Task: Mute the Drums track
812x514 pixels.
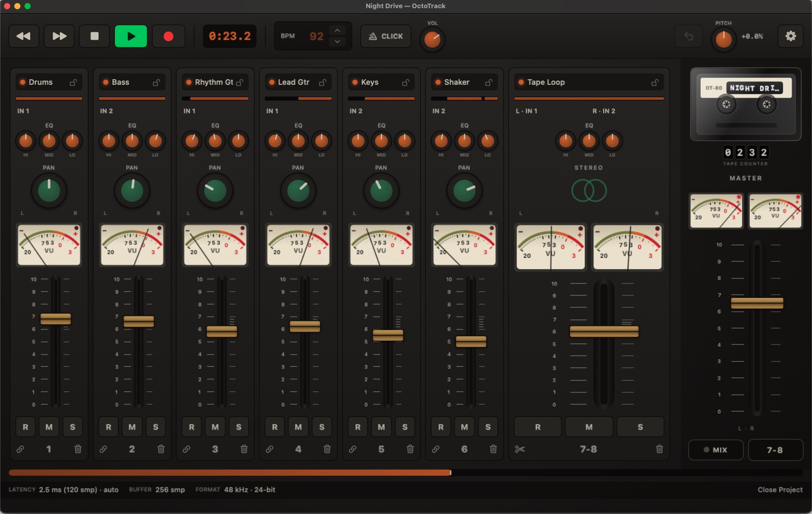Action: (x=49, y=427)
